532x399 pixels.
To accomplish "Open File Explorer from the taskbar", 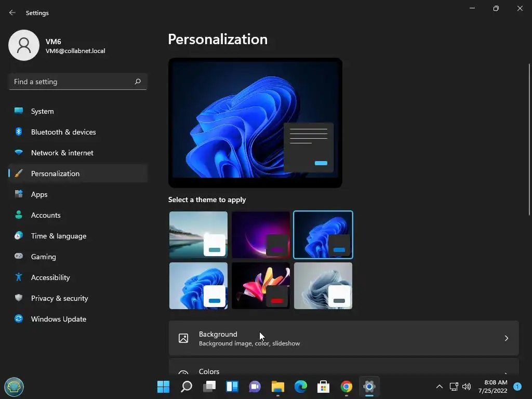I will (x=278, y=387).
